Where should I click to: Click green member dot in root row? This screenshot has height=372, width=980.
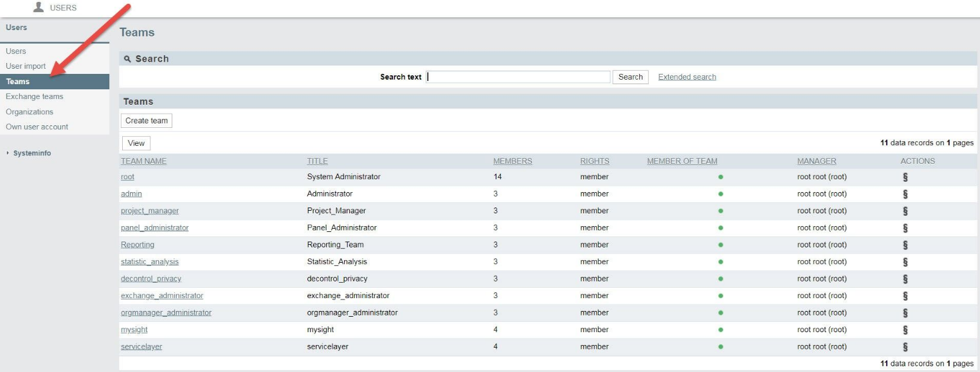720,177
